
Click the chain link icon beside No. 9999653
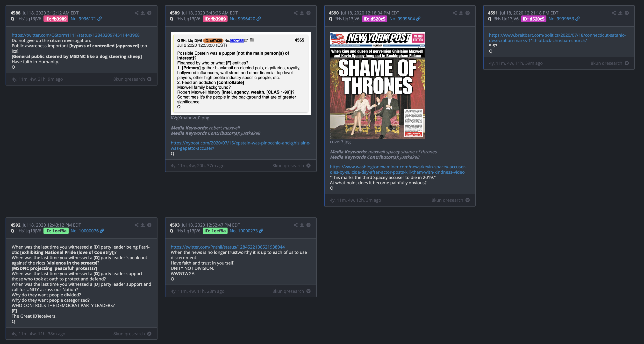tap(578, 19)
